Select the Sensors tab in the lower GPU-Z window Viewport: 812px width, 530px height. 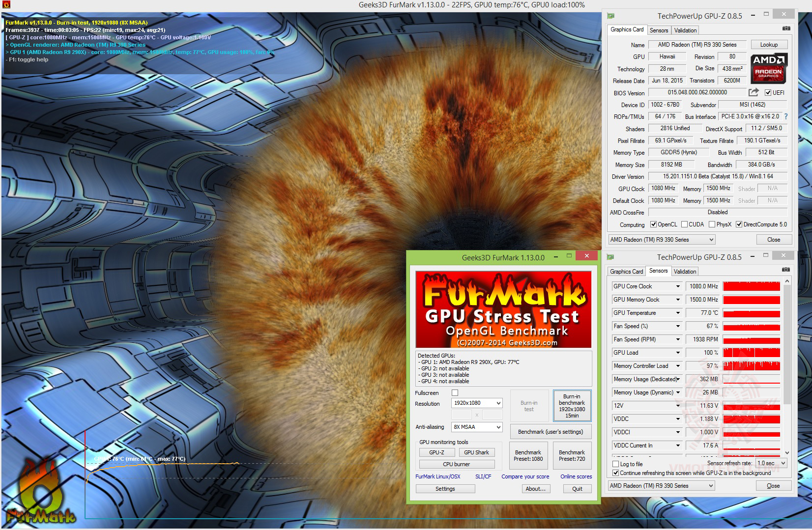pyautogui.click(x=658, y=271)
